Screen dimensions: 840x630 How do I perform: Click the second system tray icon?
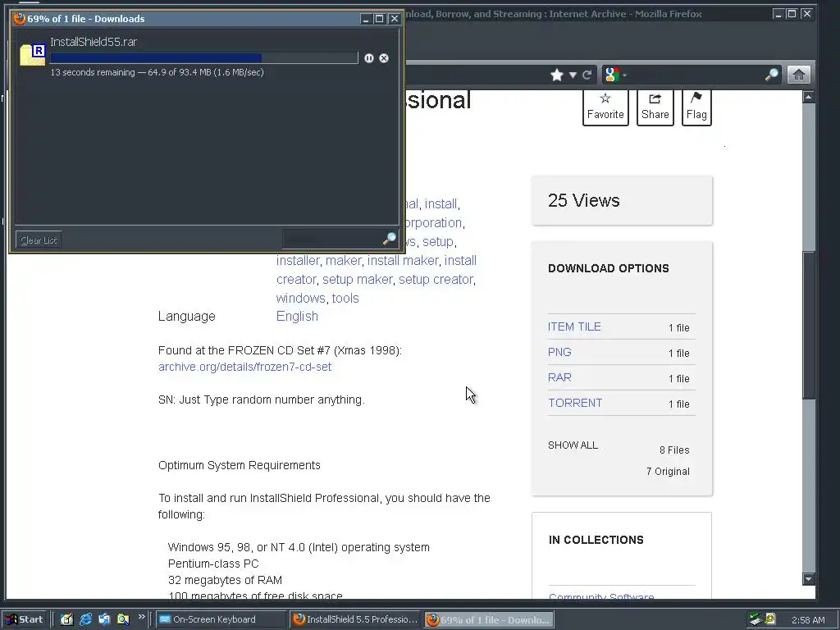tap(769, 619)
